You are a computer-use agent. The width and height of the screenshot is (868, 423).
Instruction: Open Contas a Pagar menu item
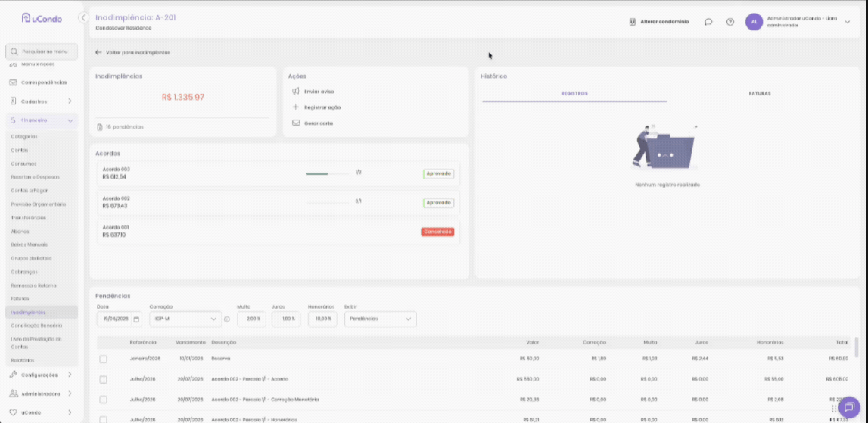pyautogui.click(x=30, y=191)
